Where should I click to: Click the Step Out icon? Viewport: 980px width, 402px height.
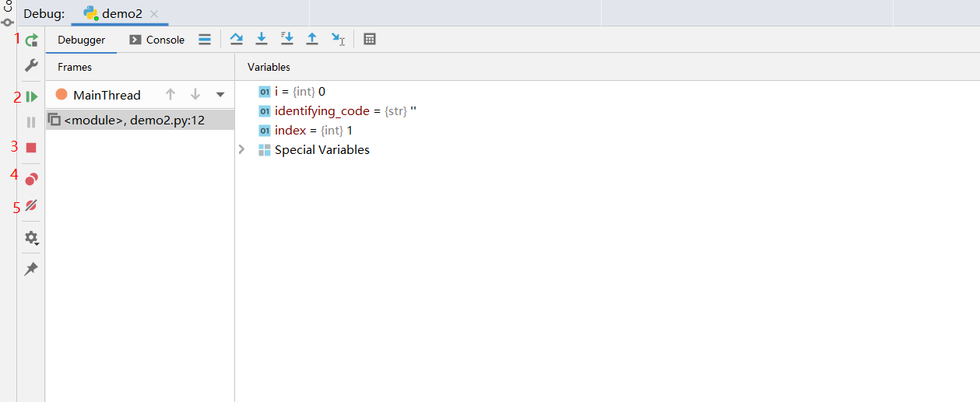(312, 39)
